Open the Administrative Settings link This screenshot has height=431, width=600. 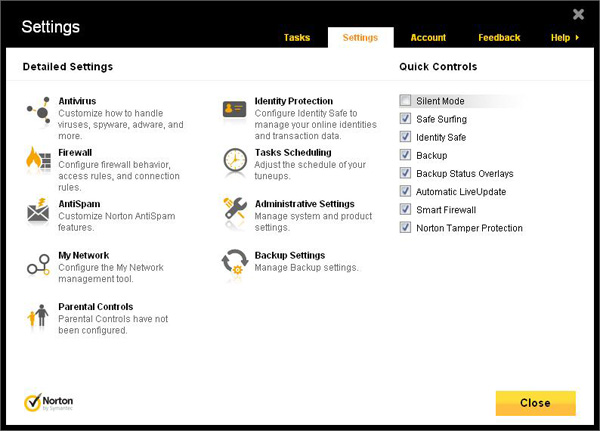point(305,204)
